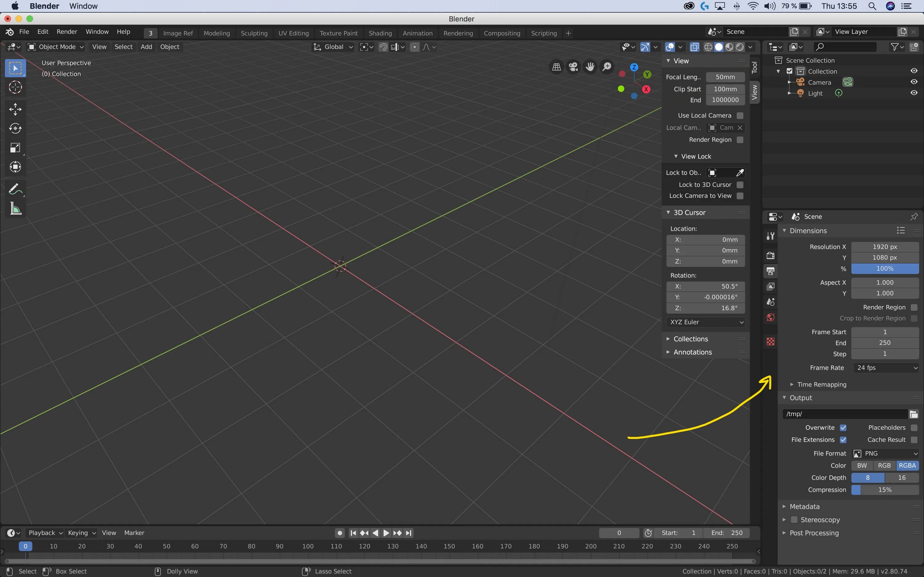Open the Frame Rate dropdown
Image resolution: width=924 pixels, height=577 pixels.
click(x=885, y=368)
